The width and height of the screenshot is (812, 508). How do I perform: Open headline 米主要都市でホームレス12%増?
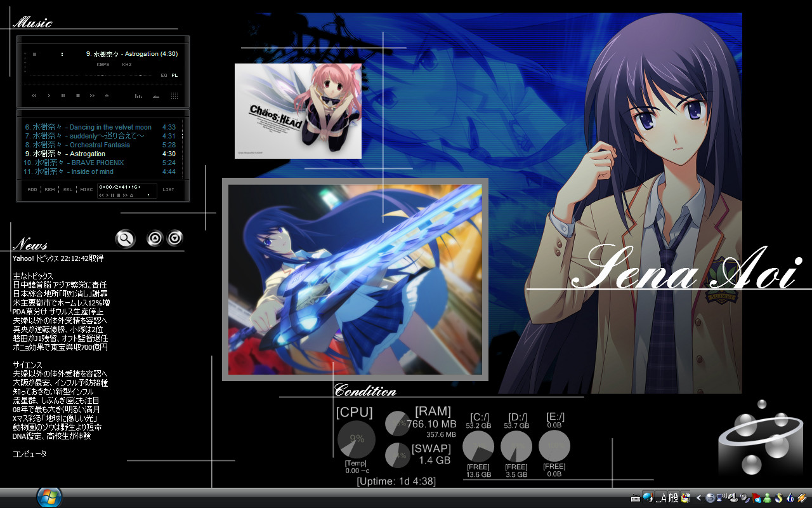pyautogui.click(x=61, y=303)
